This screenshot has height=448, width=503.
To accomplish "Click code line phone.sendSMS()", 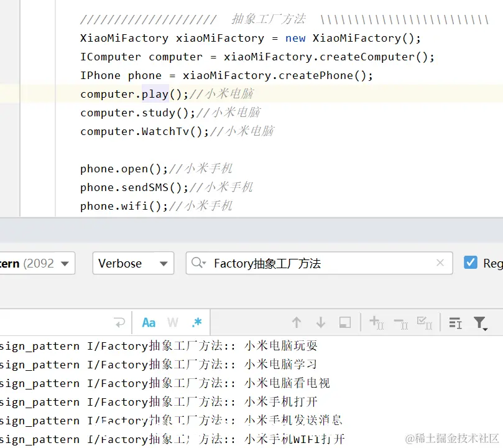I will [167, 187].
